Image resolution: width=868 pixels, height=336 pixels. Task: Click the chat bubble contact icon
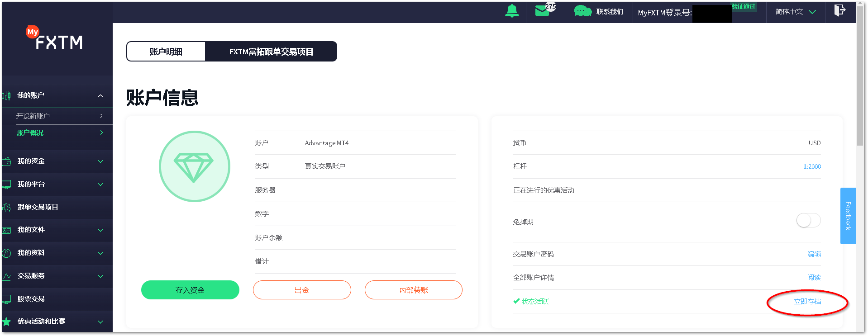pos(583,11)
